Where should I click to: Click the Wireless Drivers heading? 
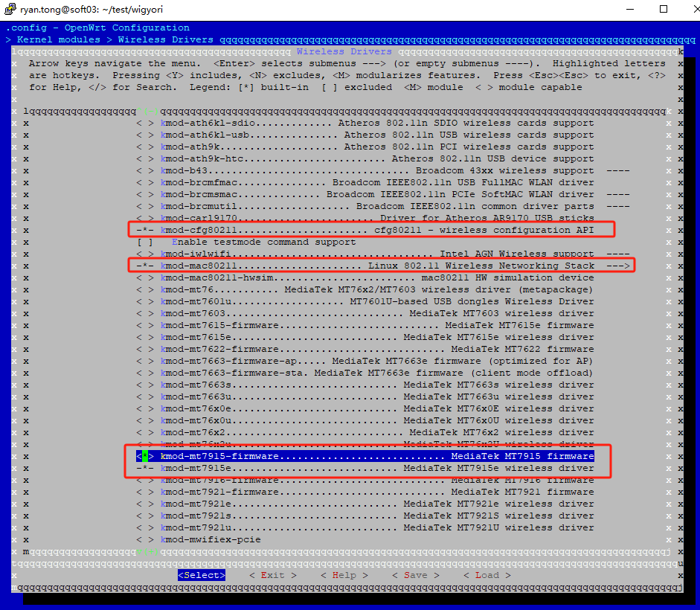pyautogui.click(x=344, y=51)
